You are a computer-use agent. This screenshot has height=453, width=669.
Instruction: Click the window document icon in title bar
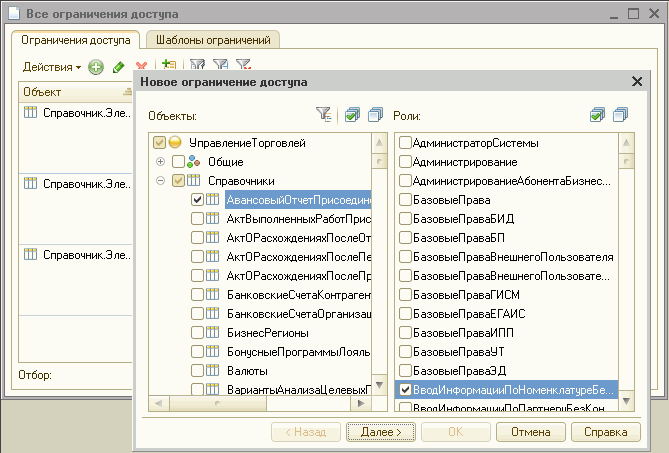[14, 13]
